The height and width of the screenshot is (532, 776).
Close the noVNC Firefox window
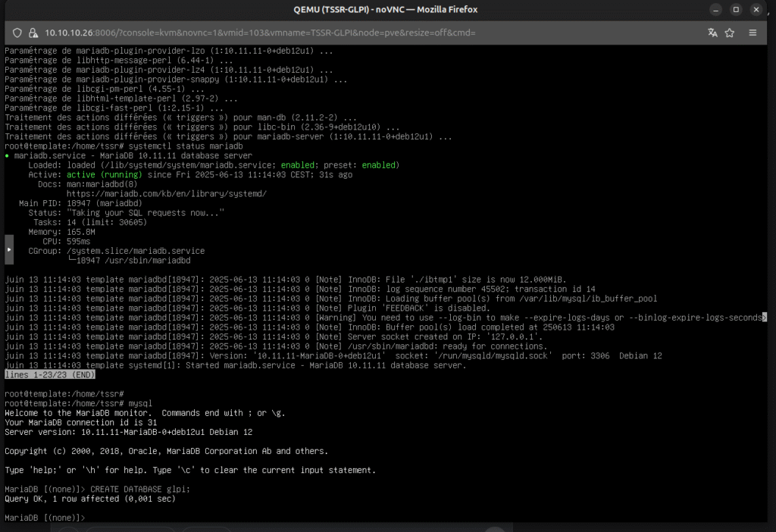756,10
